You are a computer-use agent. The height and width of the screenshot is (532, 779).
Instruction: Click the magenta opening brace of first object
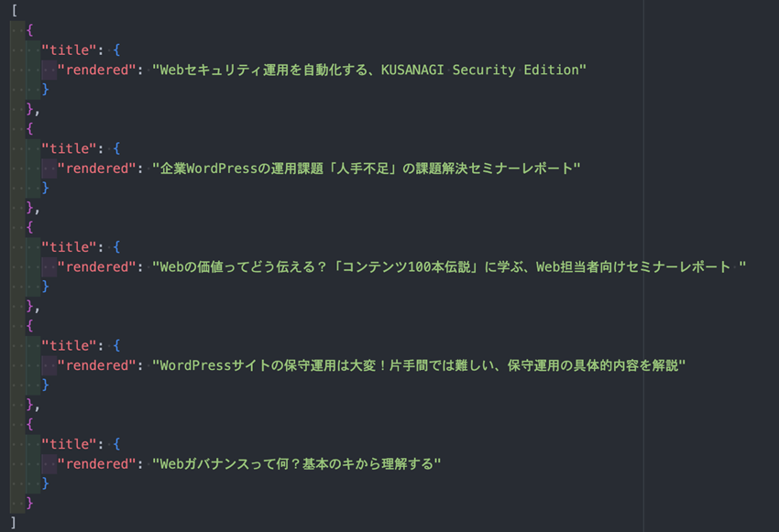[x=30, y=30]
